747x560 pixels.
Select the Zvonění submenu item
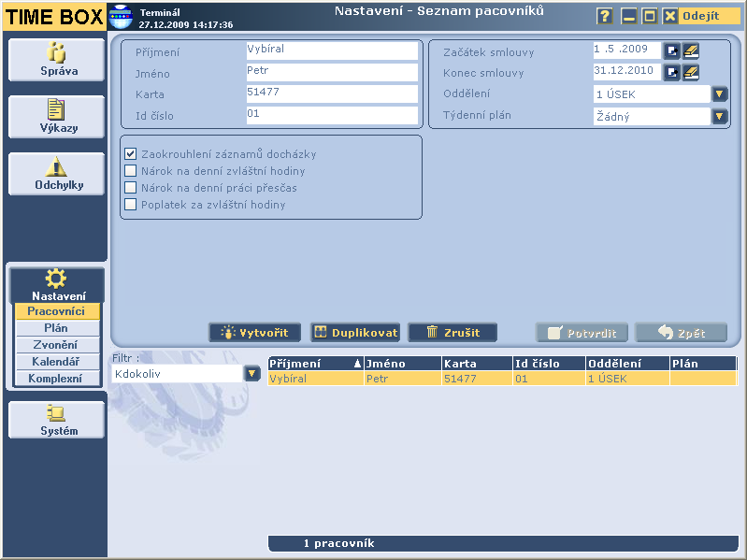pos(57,345)
